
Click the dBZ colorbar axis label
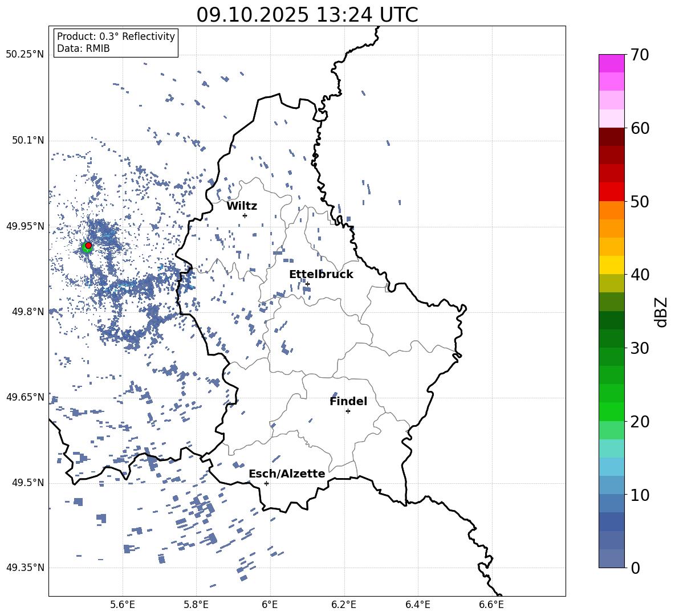pyautogui.click(x=662, y=312)
